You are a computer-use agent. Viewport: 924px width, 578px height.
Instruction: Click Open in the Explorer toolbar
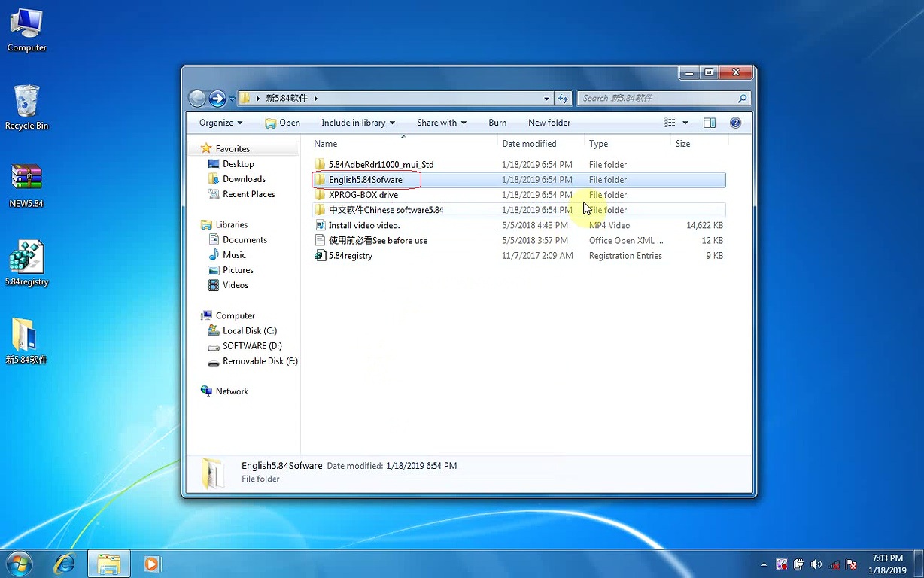click(282, 123)
